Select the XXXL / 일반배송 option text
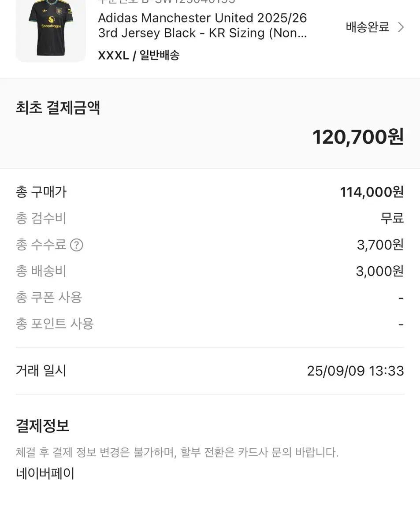420x529 pixels. click(138, 56)
